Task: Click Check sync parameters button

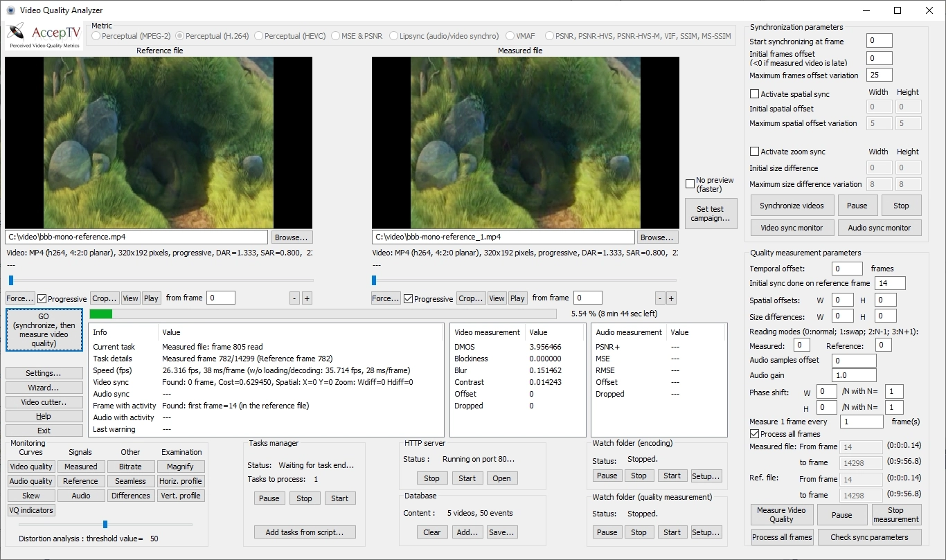Action: (x=869, y=537)
